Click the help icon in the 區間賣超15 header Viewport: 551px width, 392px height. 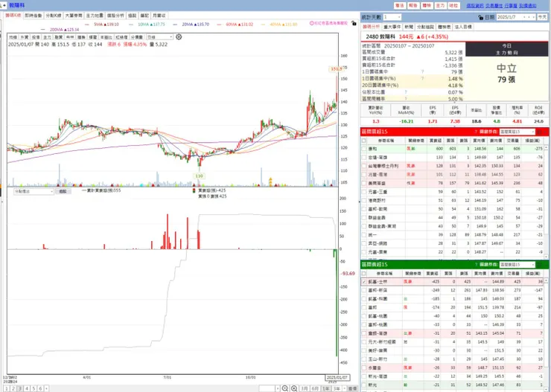(476, 265)
